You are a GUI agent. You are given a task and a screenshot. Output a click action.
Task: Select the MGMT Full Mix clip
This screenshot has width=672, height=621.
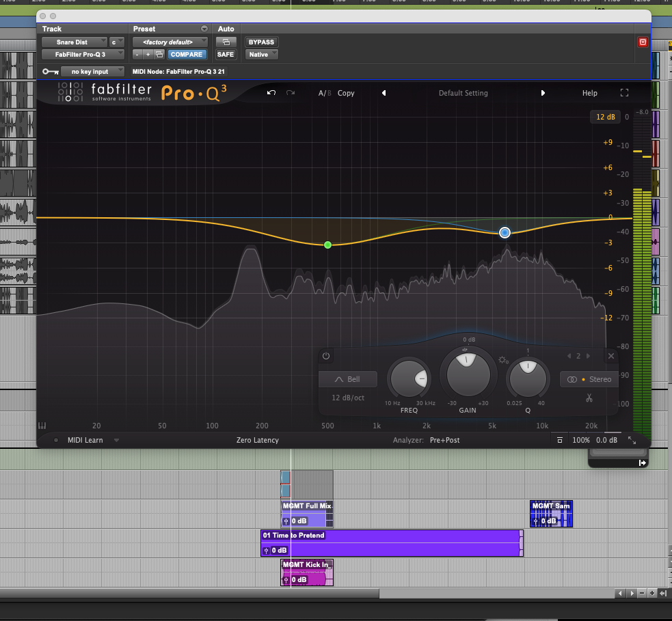(x=307, y=514)
